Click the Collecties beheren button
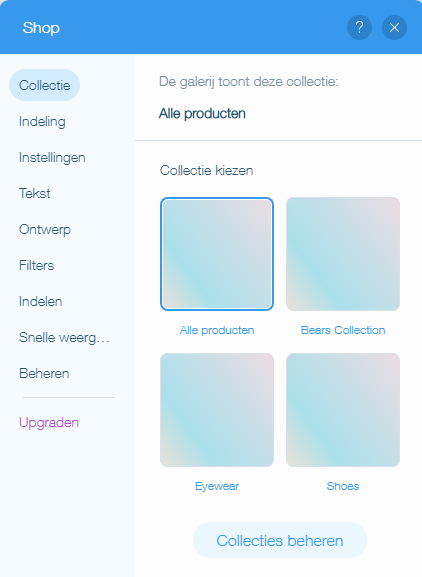 pyautogui.click(x=280, y=540)
